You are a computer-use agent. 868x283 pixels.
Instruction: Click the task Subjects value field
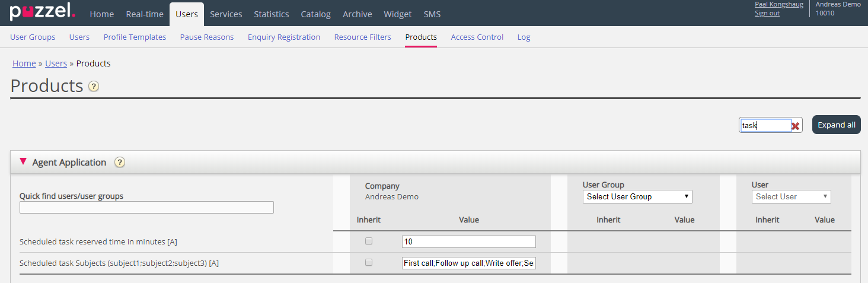pyautogui.click(x=468, y=263)
